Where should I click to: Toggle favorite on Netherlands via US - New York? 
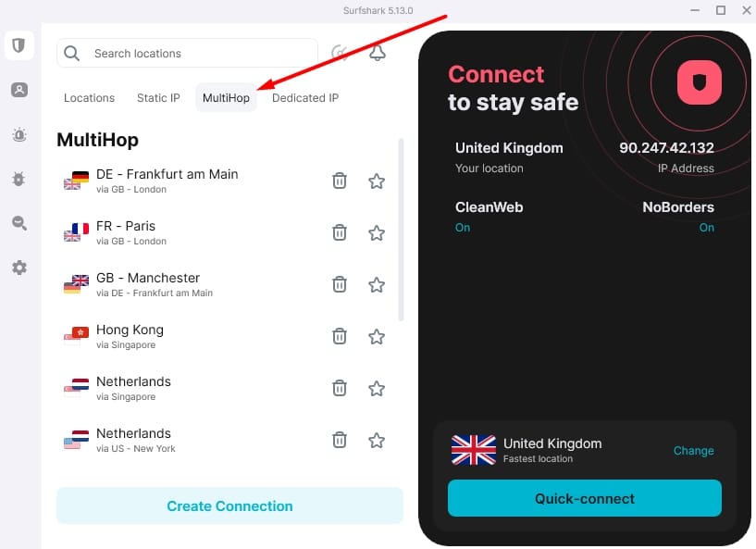point(377,441)
